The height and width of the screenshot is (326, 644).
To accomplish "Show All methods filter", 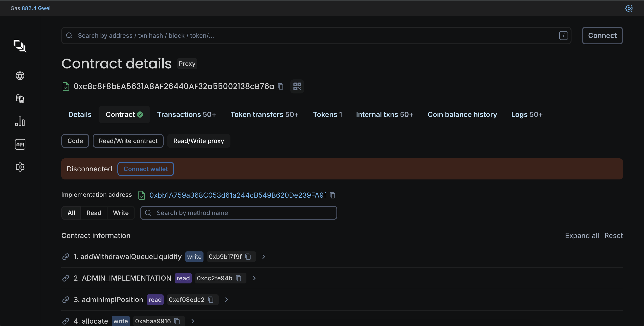I will (x=71, y=213).
